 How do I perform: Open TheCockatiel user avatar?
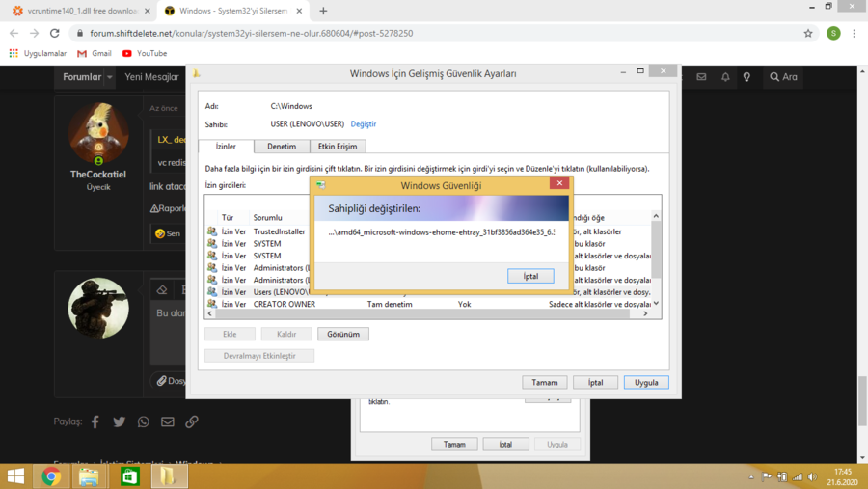click(x=98, y=133)
